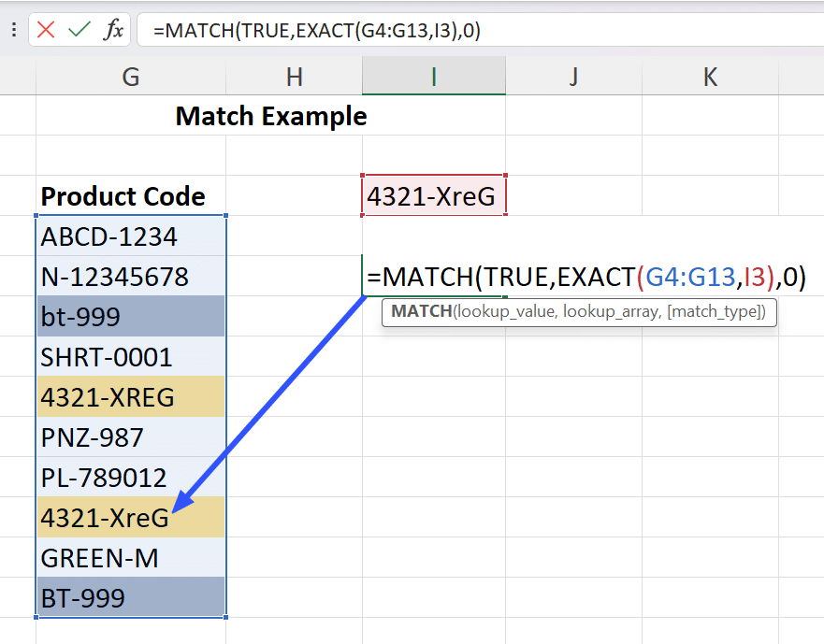Click the uppercase 4321-XREG cell
The image size is (824, 644).
tap(131, 396)
